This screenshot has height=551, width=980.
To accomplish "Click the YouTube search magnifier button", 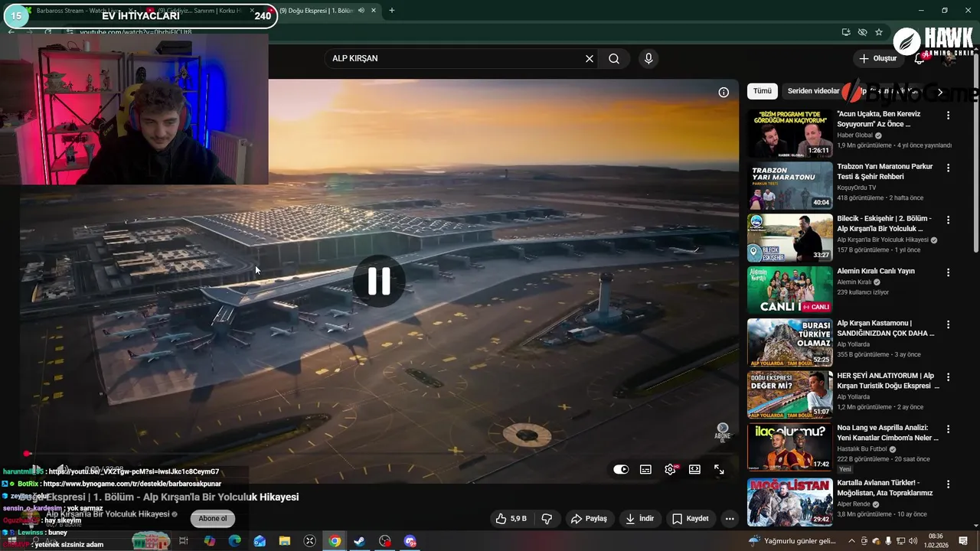I will point(614,59).
